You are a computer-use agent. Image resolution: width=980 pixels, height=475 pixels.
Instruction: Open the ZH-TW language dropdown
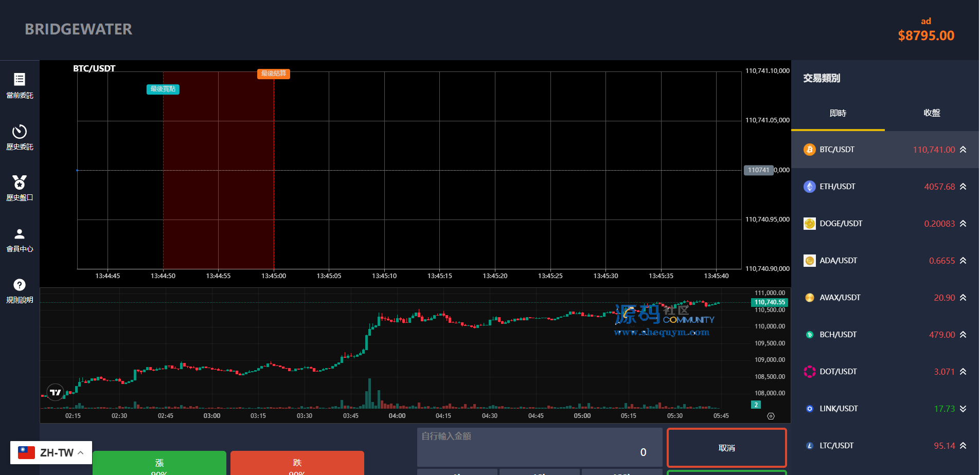(x=51, y=453)
